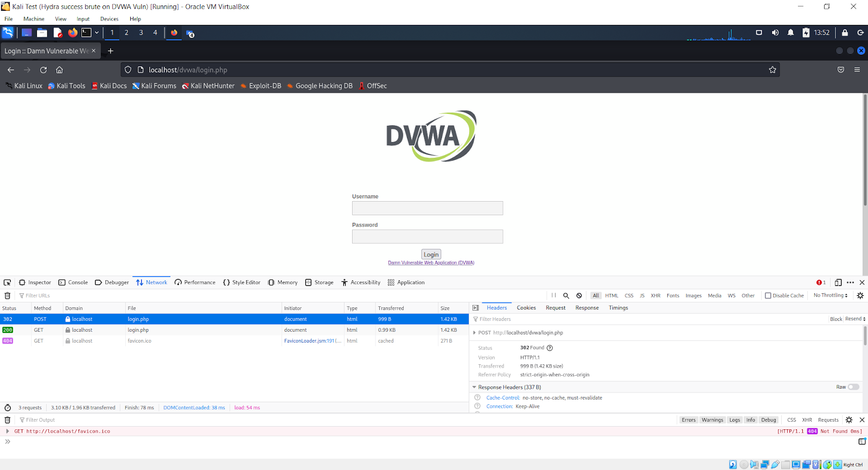Open the Firefox hamburger menu
Screen dimensions: 868x470
(857, 69)
